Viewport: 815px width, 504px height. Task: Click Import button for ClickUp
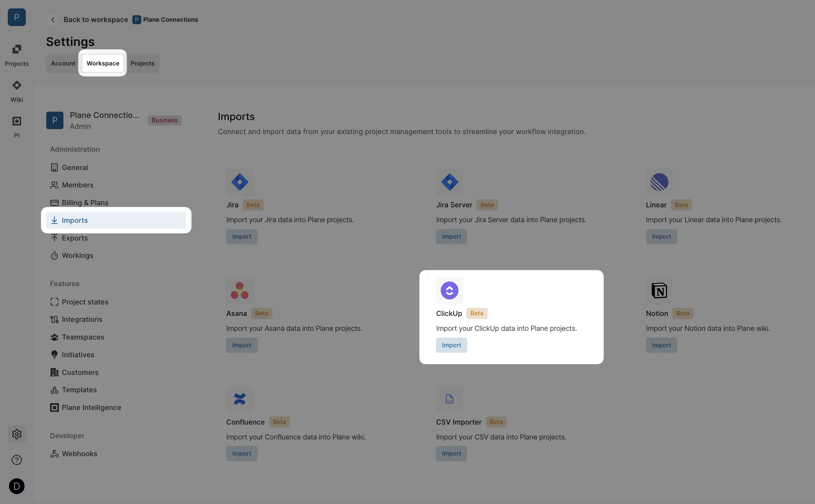pyautogui.click(x=451, y=345)
